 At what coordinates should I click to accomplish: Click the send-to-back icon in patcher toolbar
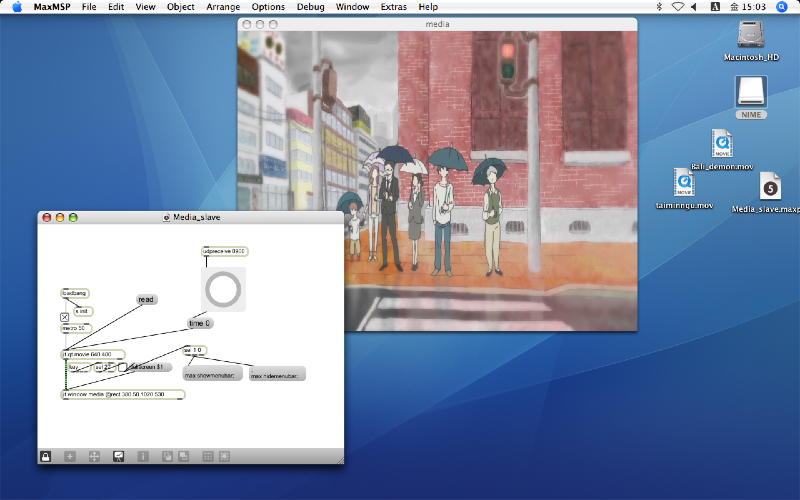pos(184,457)
